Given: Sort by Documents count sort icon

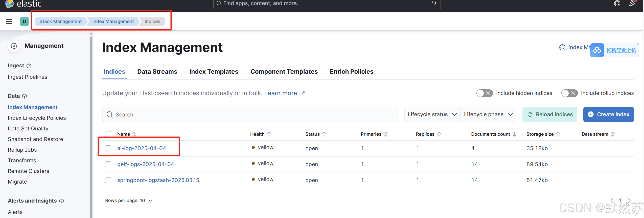Looking at the screenshot, I should [514, 134].
